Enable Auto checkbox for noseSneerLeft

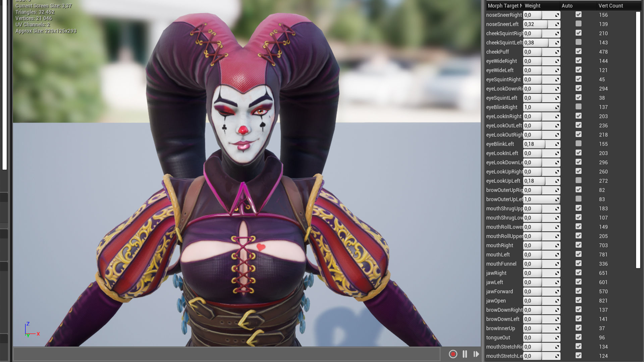click(578, 24)
